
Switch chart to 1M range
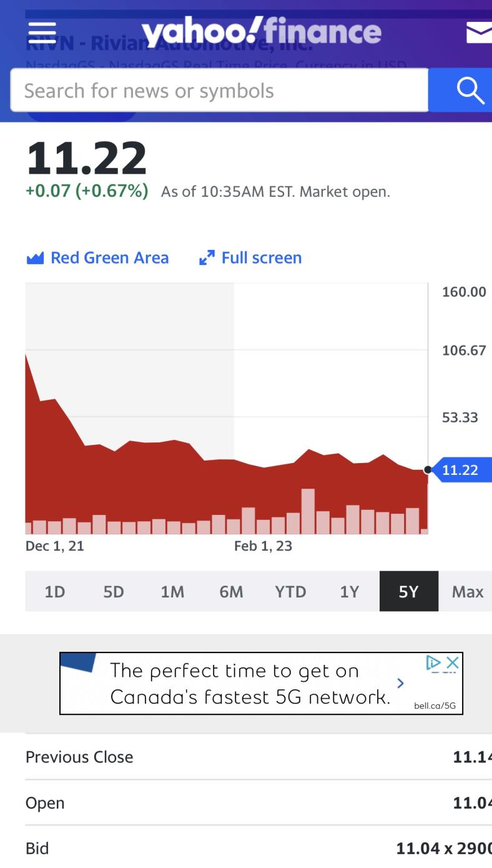coord(172,591)
